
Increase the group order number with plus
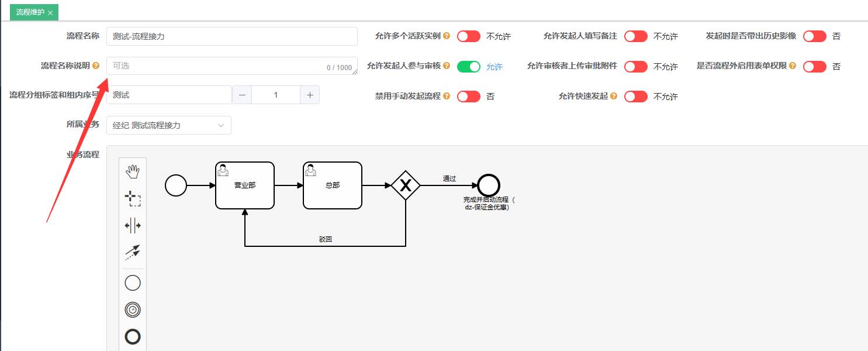tap(310, 95)
